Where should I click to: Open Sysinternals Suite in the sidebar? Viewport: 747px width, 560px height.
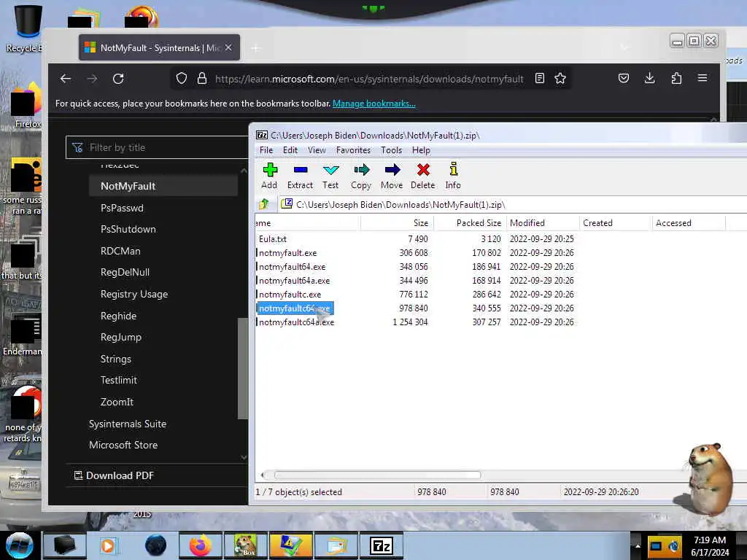(x=128, y=424)
